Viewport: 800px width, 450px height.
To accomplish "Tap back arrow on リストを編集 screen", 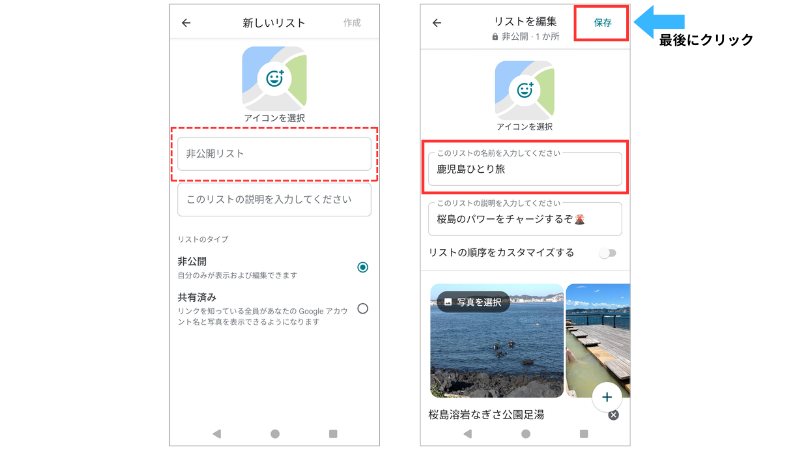I will pyautogui.click(x=437, y=23).
